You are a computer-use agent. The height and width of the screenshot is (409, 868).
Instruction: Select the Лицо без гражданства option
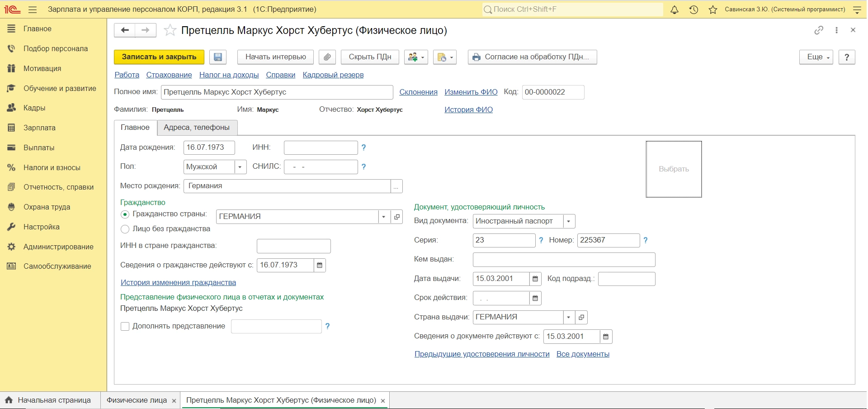pyautogui.click(x=125, y=229)
